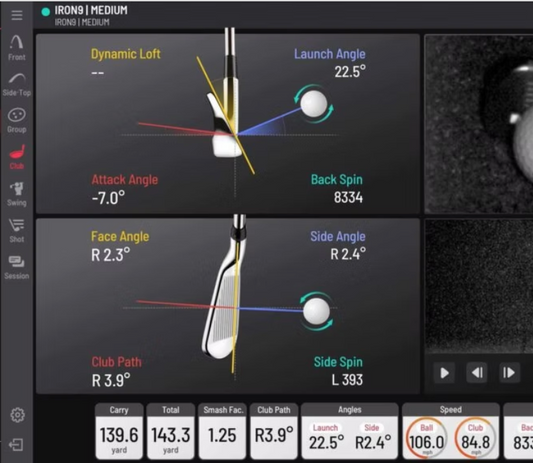Click the Carry 139.6 yard tile
The height and width of the screenshot is (463, 533).
[119, 431]
